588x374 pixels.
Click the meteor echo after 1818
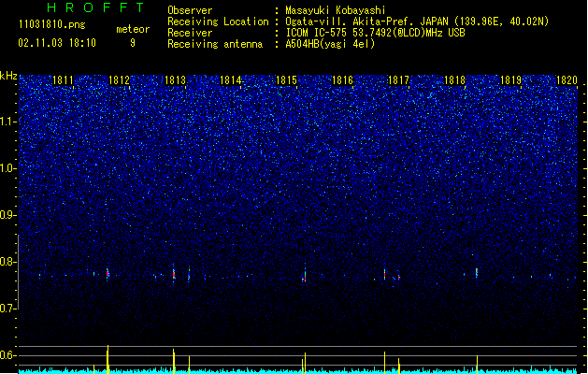[x=477, y=272]
